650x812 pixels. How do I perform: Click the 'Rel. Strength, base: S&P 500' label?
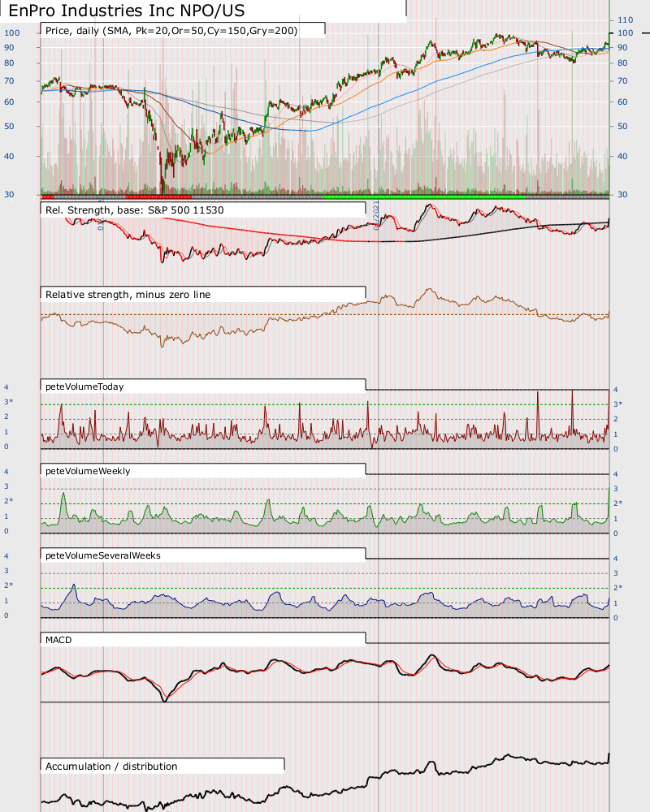tap(135, 210)
